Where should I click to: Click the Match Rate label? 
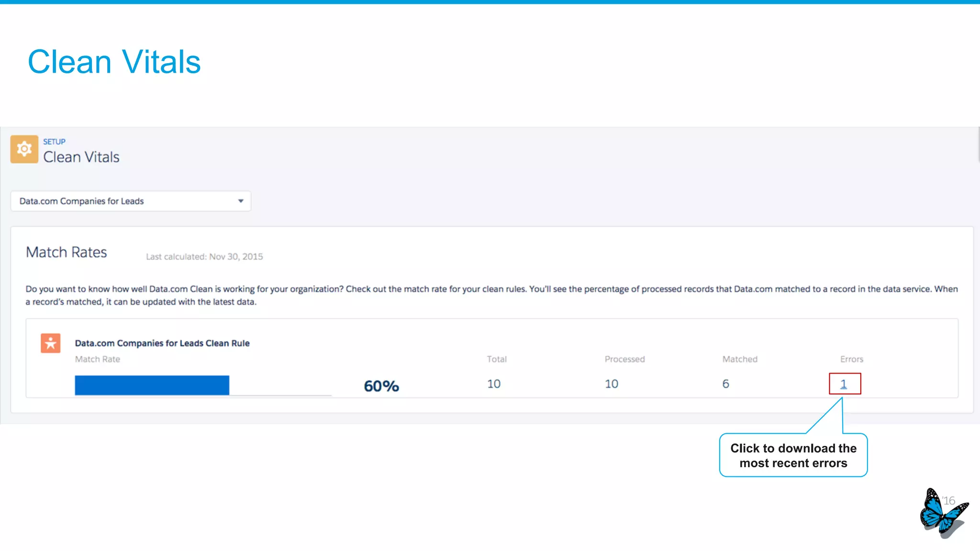[98, 359]
